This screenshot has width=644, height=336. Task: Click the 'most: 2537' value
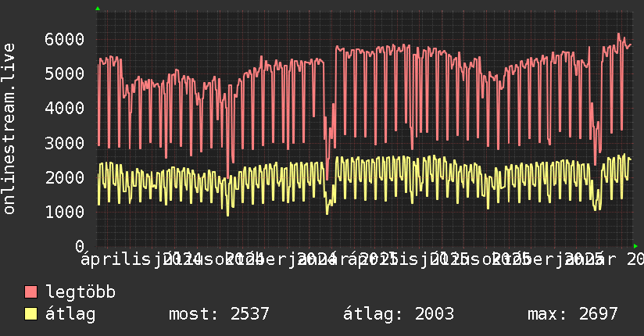(219, 314)
